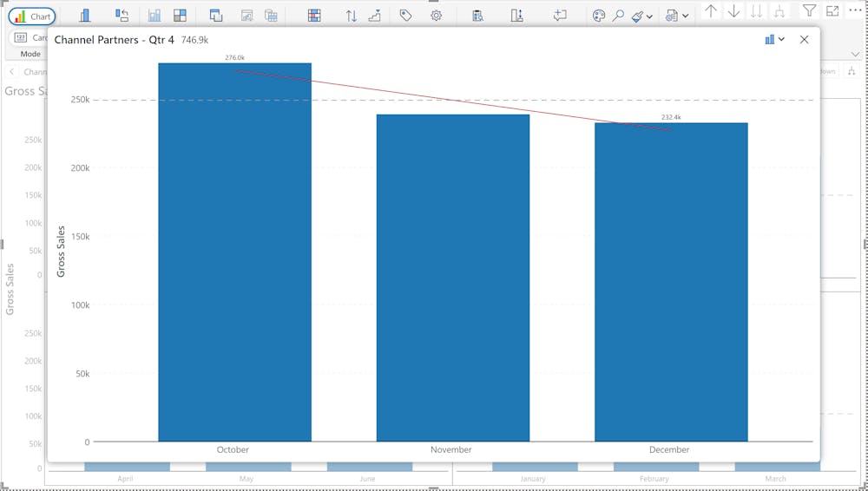Select the October bar
Screen dimensions: 868x491
pyautogui.click(x=234, y=252)
